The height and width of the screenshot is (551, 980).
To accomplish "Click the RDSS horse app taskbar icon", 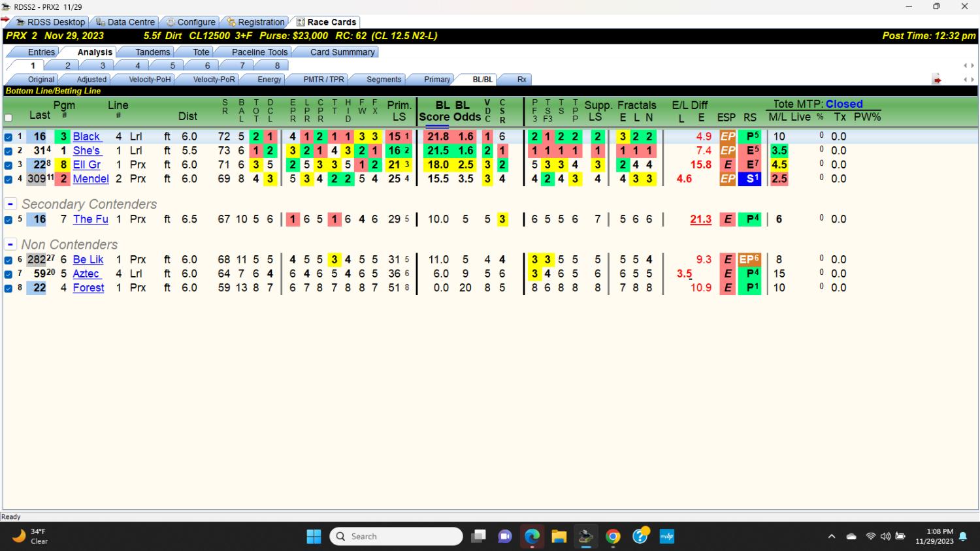I will tap(585, 537).
